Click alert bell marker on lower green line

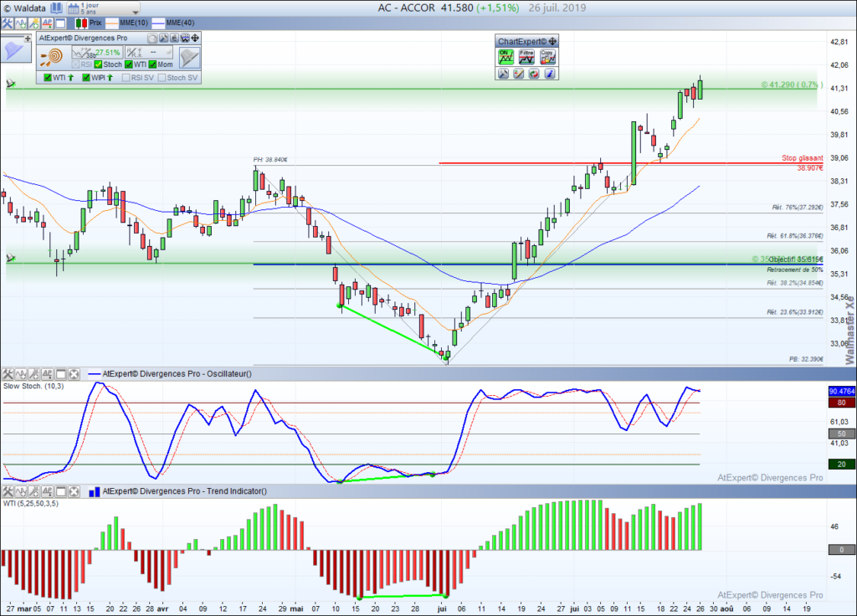[10, 258]
